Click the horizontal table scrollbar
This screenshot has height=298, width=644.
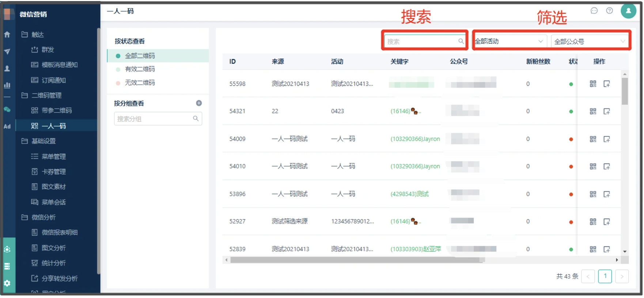coord(357,260)
